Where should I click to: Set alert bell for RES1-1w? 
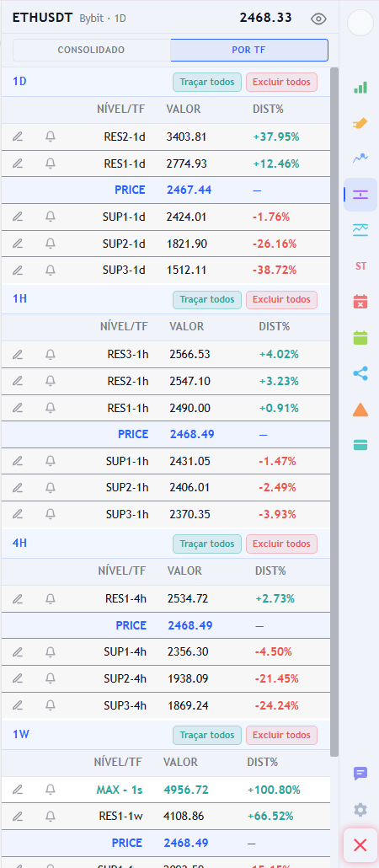[51, 816]
